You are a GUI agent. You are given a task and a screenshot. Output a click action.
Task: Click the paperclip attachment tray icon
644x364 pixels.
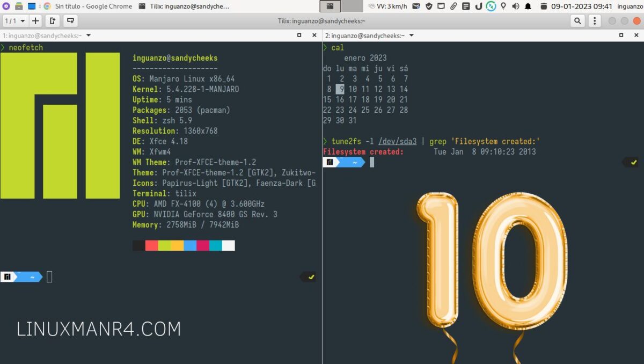tap(453, 6)
